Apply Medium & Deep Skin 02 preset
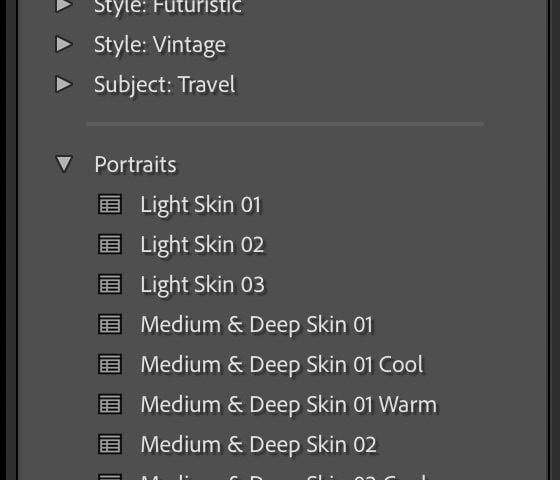Screen dimensions: 560x480 [x=259, y=445]
